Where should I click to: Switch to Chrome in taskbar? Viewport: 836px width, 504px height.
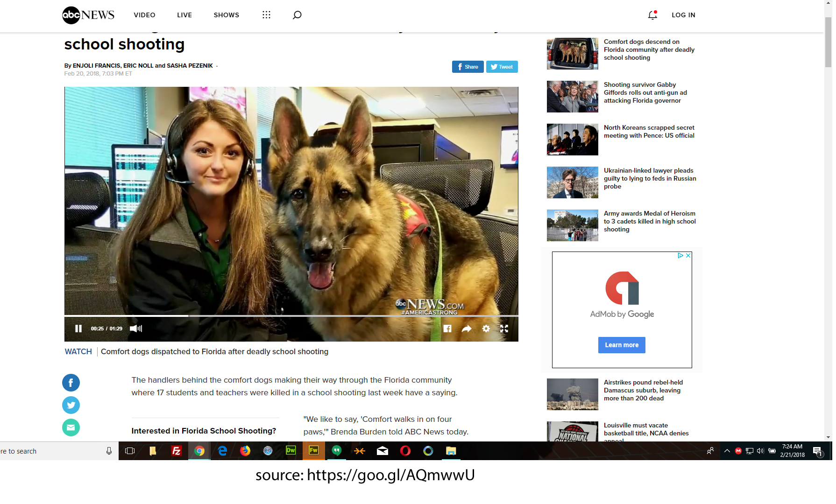click(x=199, y=451)
